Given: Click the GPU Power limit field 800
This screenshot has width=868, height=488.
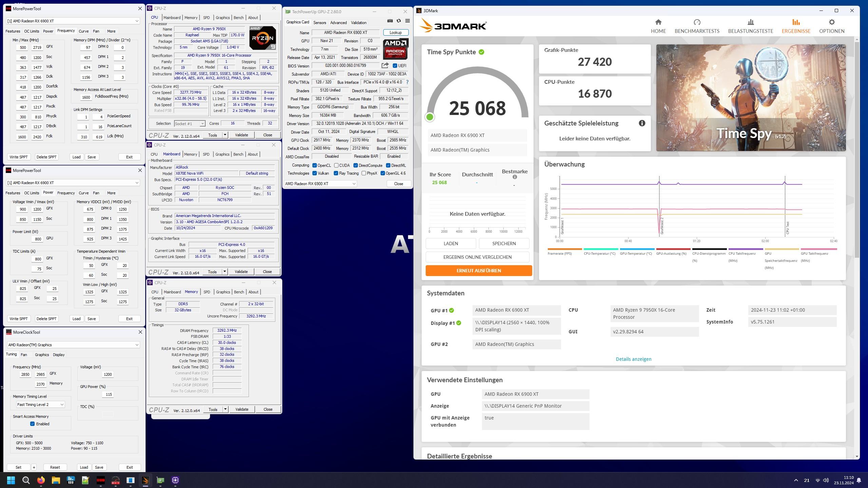Looking at the screenshot, I should pyautogui.click(x=37, y=239).
